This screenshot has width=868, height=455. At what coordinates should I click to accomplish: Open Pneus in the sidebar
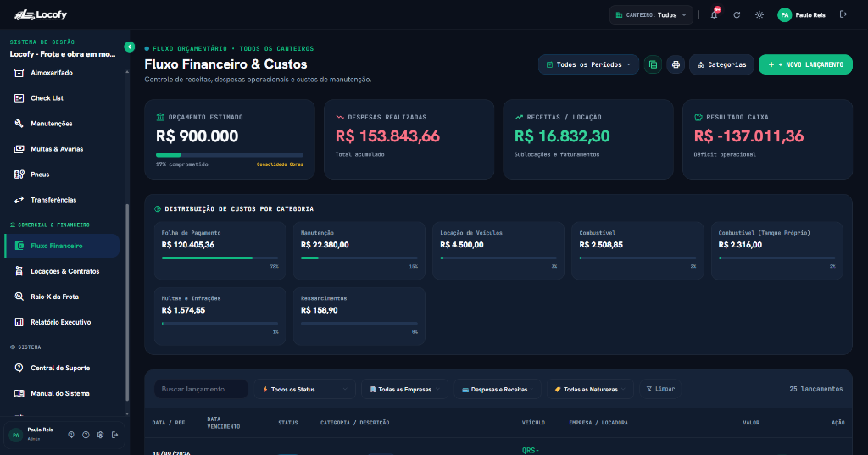62,175
